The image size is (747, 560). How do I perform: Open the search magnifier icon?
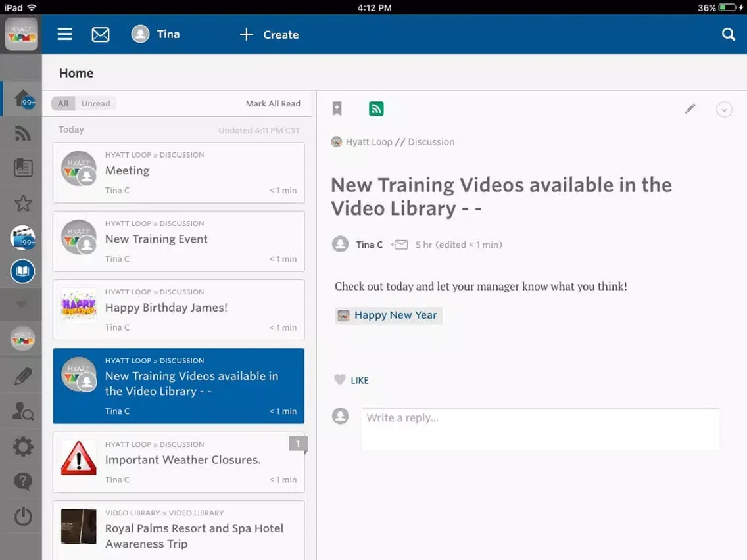click(728, 34)
